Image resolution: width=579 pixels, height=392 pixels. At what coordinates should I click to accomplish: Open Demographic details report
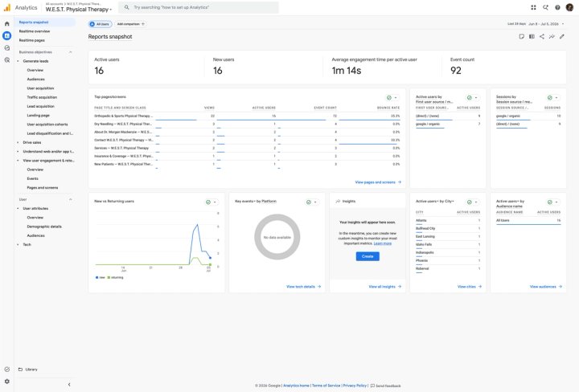coord(44,227)
